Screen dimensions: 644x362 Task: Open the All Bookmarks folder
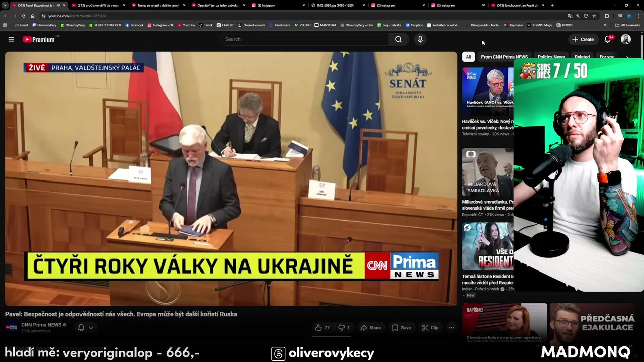tap(627, 25)
